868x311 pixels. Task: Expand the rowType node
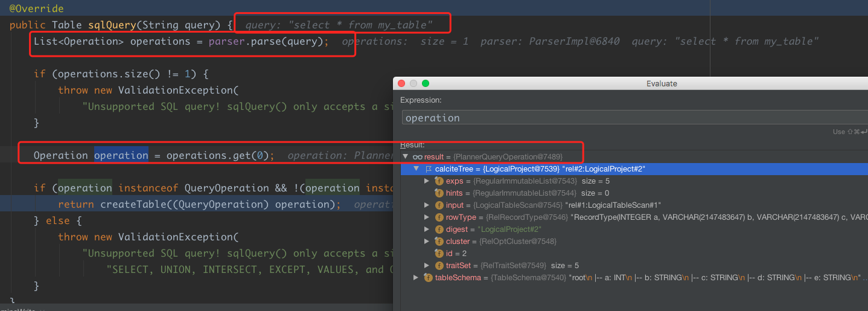point(427,217)
